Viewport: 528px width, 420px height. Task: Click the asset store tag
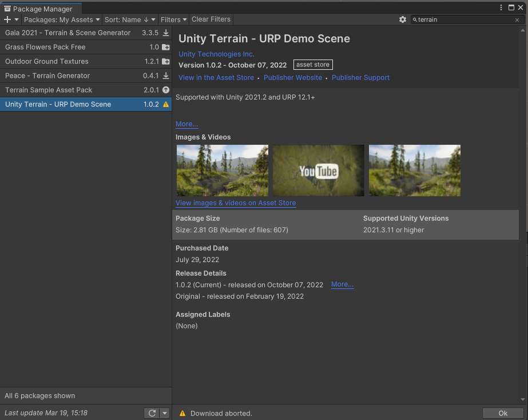coord(313,65)
